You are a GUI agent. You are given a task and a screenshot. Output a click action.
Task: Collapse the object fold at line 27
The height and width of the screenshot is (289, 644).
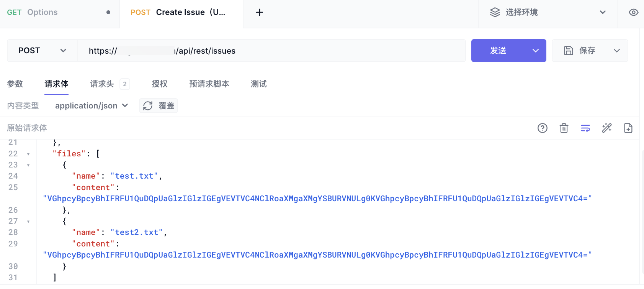pyautogui.click(x=28, y=222)
